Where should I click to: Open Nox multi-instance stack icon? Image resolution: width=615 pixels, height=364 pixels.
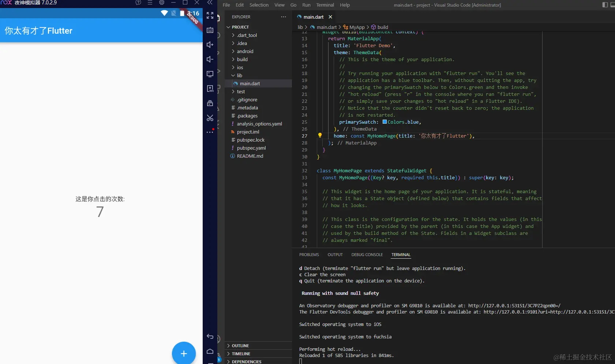coord(210,103)
